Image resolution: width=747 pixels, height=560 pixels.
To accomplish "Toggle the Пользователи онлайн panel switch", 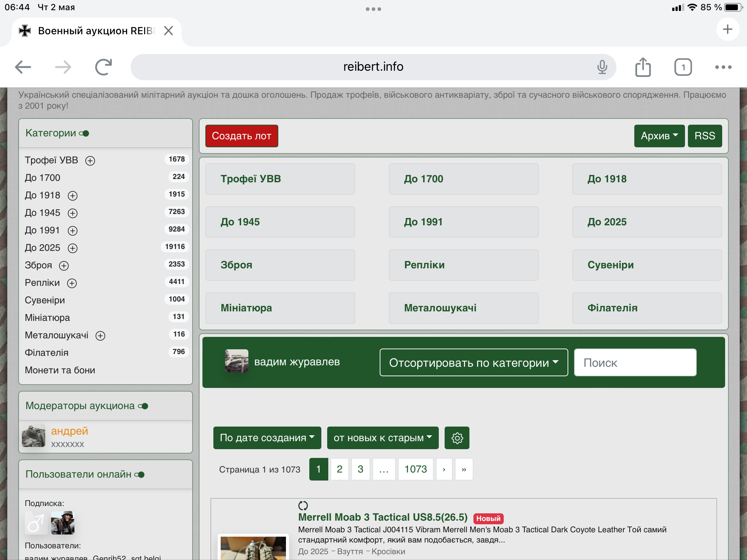I will coord(140,475).
